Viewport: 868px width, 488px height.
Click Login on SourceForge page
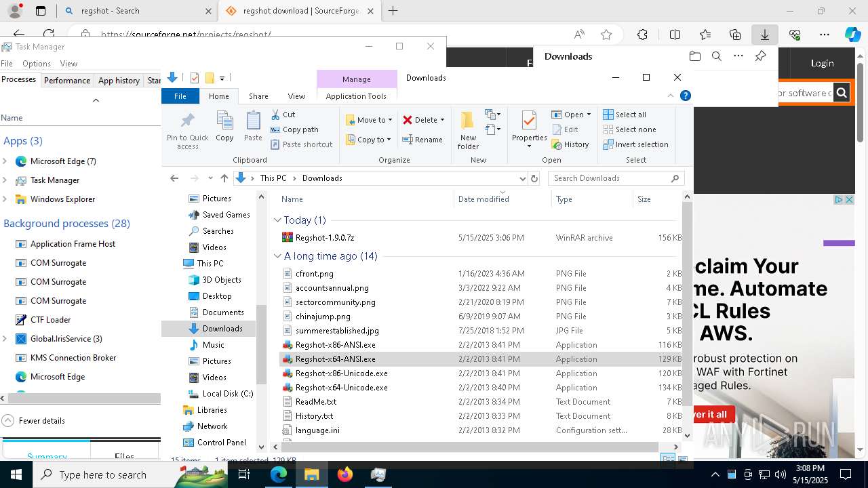[822, 63]
